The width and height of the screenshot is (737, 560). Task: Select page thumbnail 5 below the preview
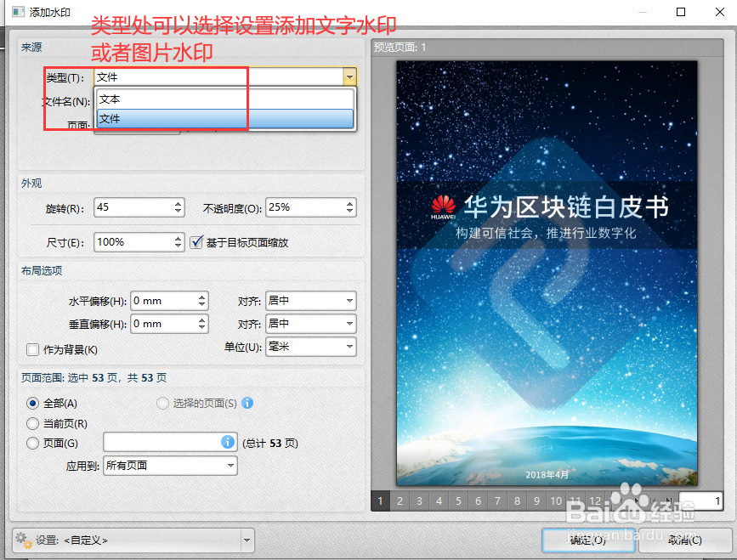click(458, 501)
